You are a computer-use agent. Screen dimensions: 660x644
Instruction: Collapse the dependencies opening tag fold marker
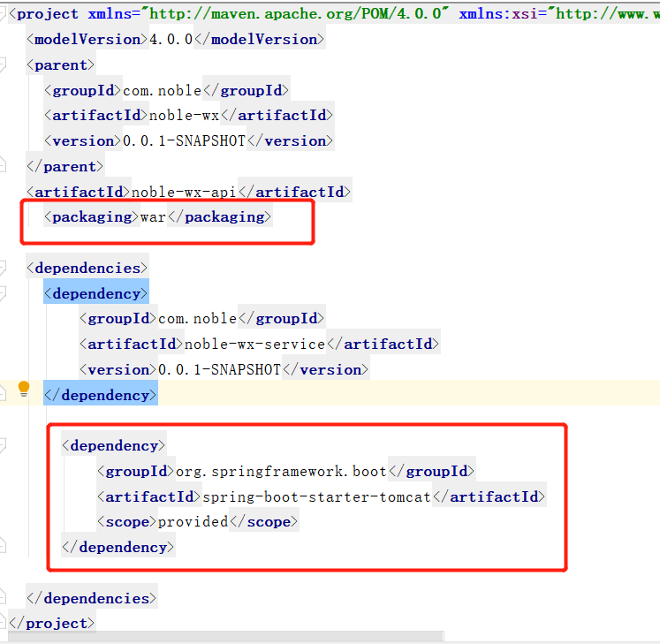pos(2,268)
